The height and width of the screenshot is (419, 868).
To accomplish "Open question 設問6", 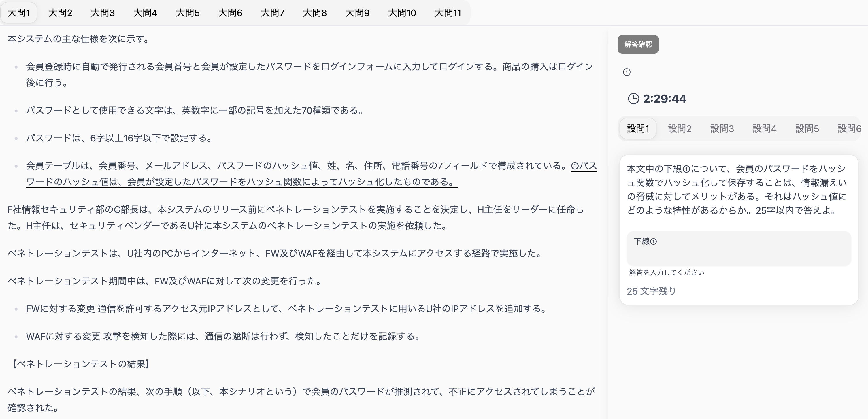I will (848, 129).
